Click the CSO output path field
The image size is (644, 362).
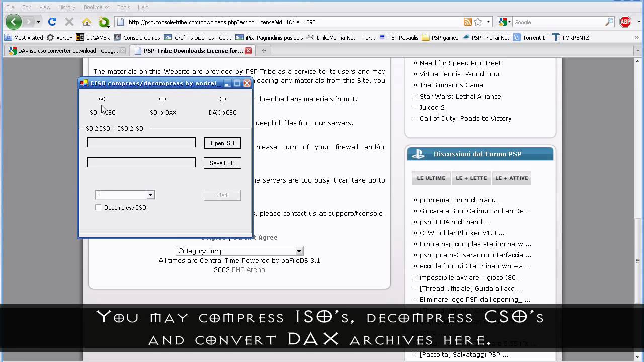pos(141,162)
